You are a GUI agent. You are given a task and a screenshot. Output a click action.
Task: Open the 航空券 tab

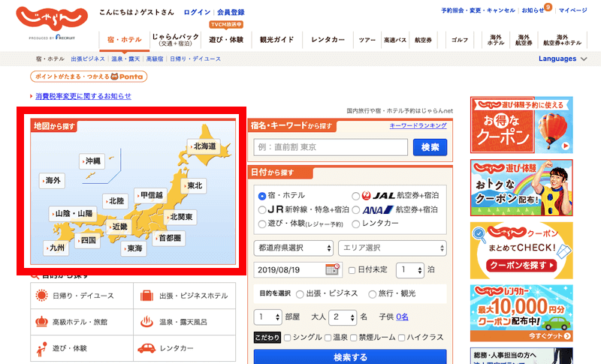423,40
